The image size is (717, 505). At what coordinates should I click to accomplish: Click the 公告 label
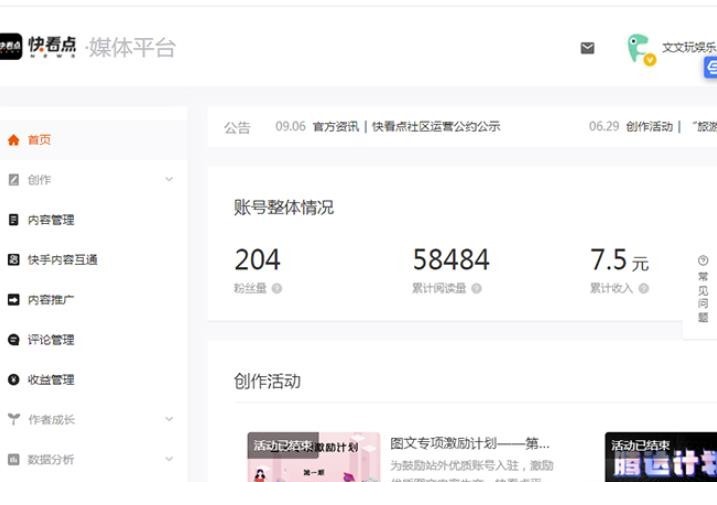click(237, 127)
